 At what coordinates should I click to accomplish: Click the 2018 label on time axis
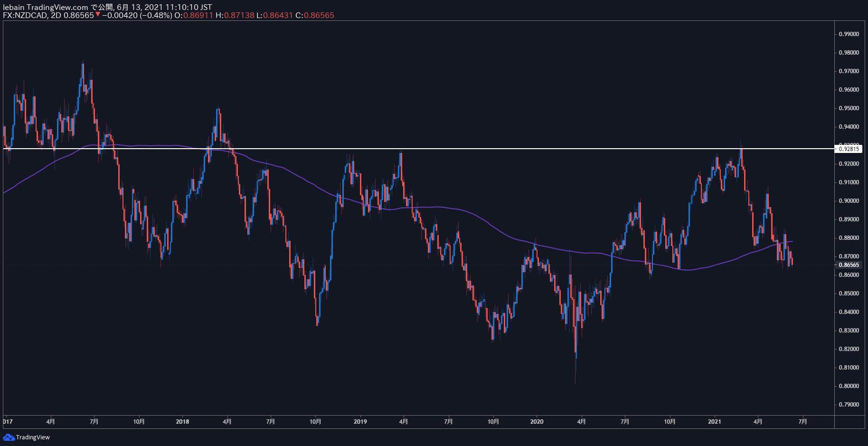click(x=182, y=422)
